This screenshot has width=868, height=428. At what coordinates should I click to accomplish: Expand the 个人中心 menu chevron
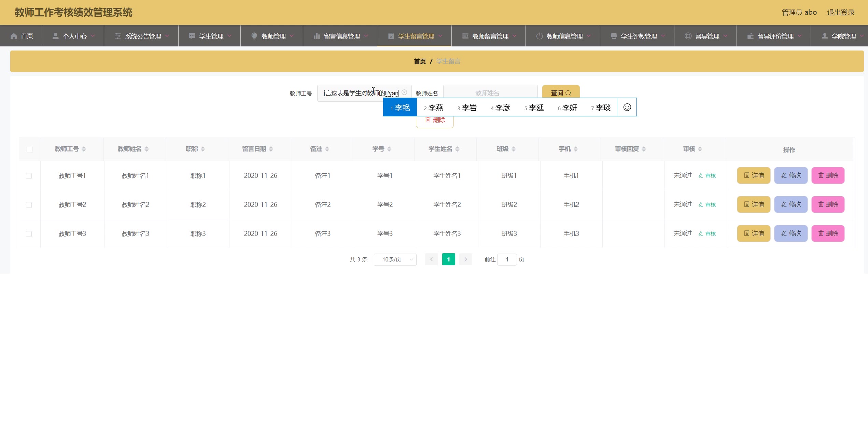pyautogui.click(x=93, y=36)
